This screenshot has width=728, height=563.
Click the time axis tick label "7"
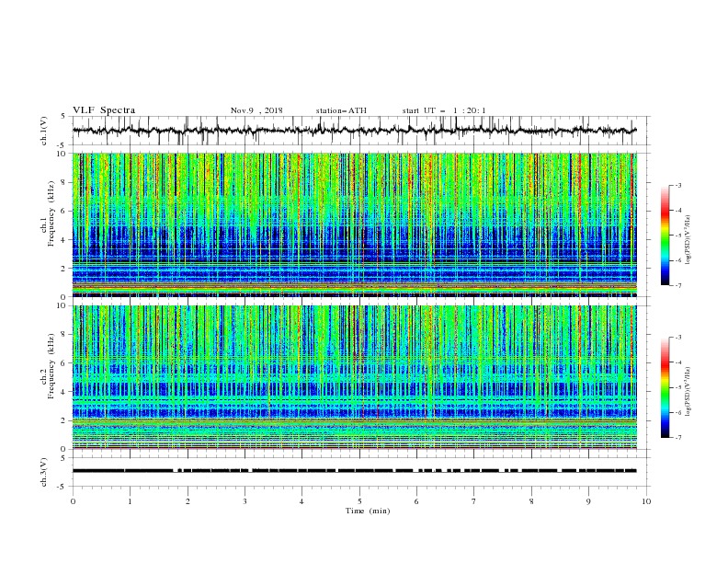[474, 501]
